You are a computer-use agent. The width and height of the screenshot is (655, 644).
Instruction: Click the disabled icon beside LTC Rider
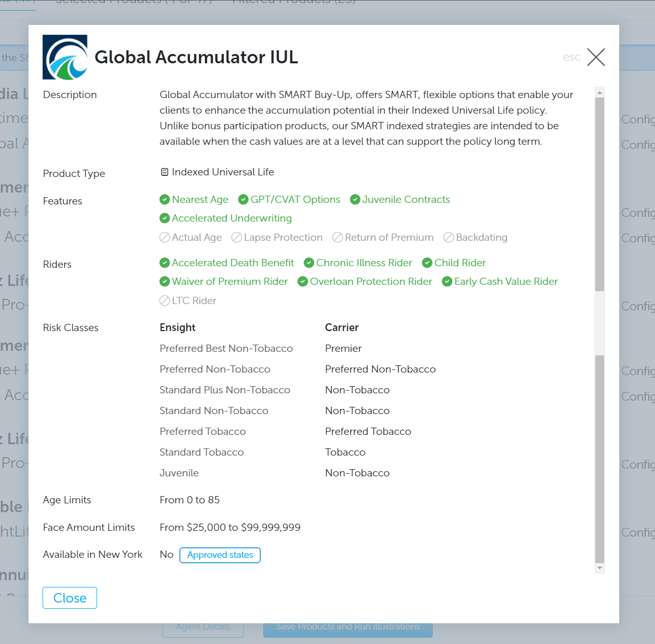tap(165, 300)
